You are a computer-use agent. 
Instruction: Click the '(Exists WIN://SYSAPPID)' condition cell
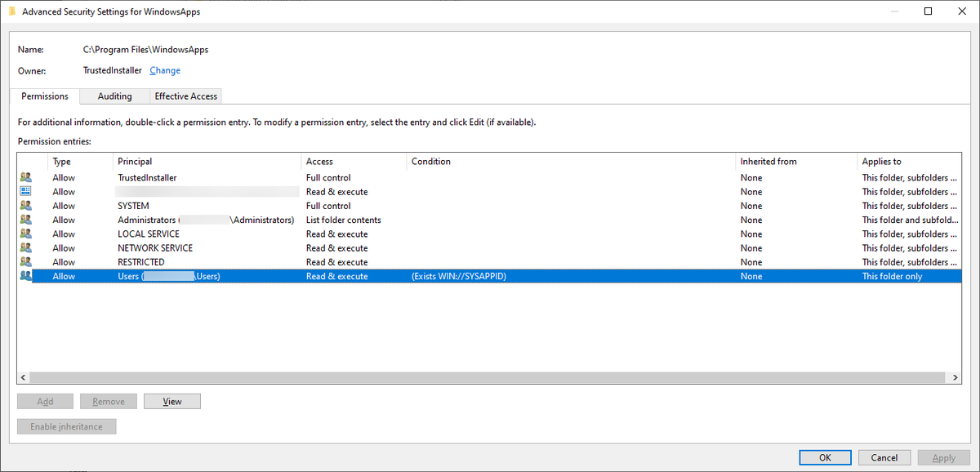459,276
